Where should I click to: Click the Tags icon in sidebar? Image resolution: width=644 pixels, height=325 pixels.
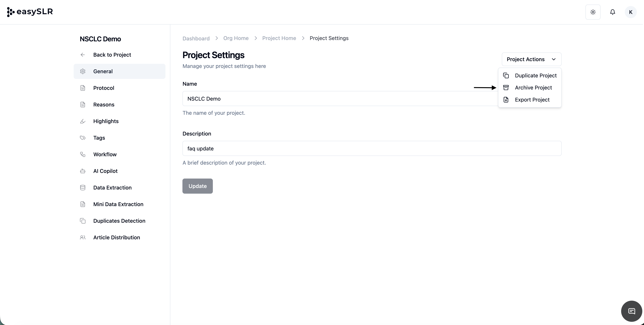tap(83, 138)
